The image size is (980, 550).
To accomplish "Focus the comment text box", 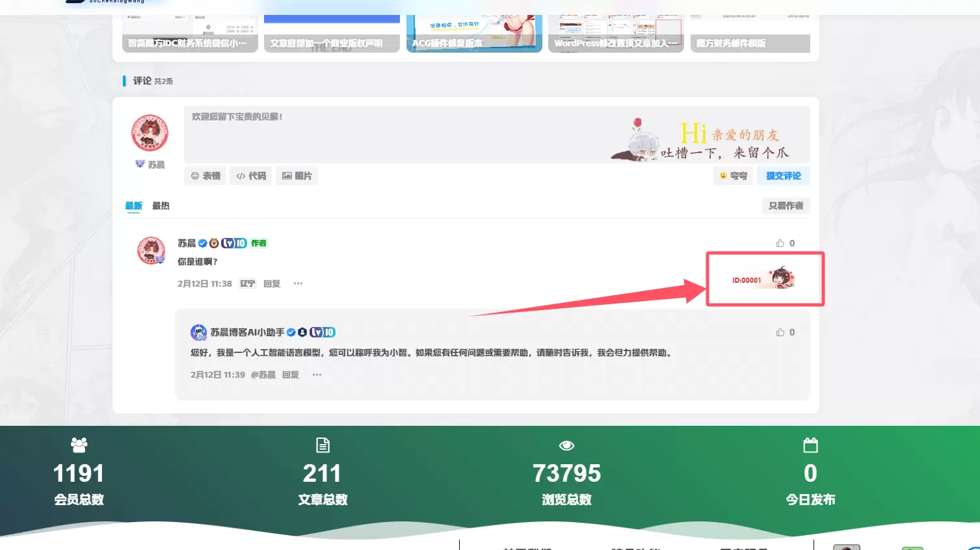I will click(x=497, y=135).
